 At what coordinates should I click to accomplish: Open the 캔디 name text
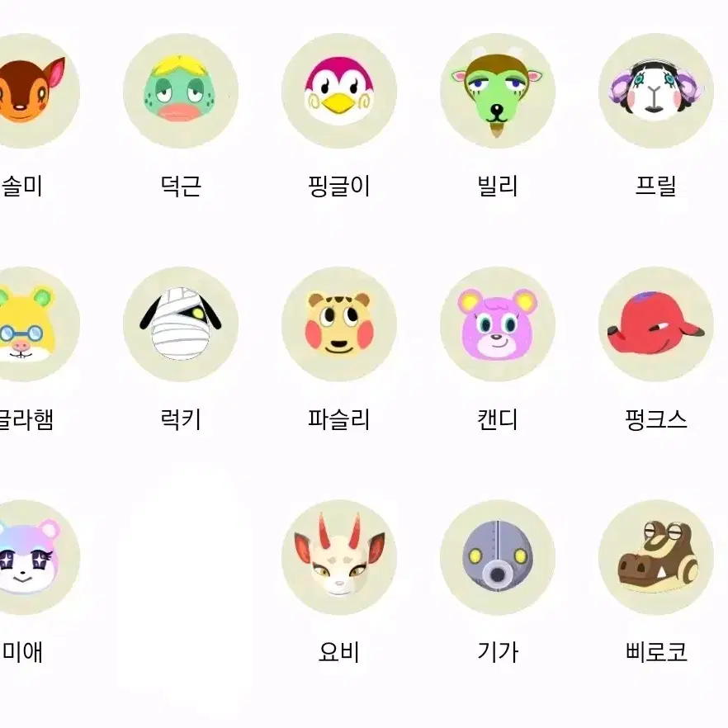point(497,419)
